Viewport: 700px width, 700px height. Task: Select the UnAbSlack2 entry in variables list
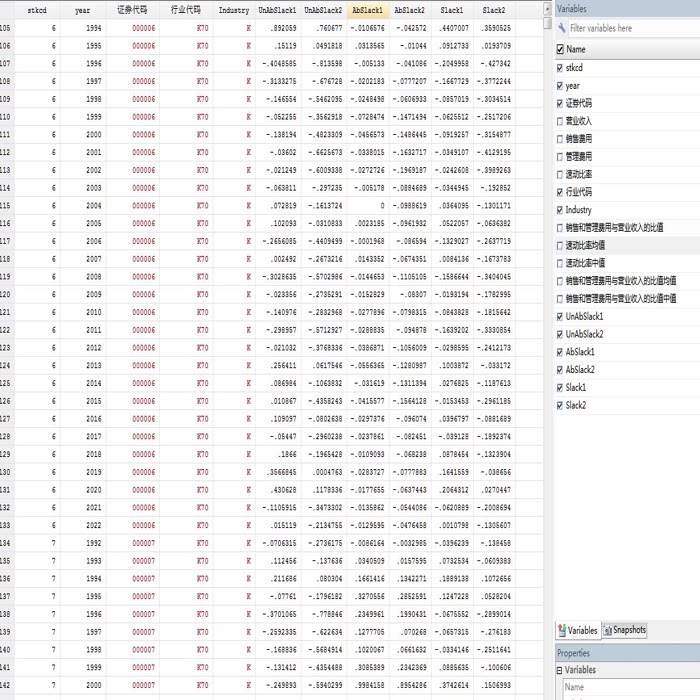584,334
